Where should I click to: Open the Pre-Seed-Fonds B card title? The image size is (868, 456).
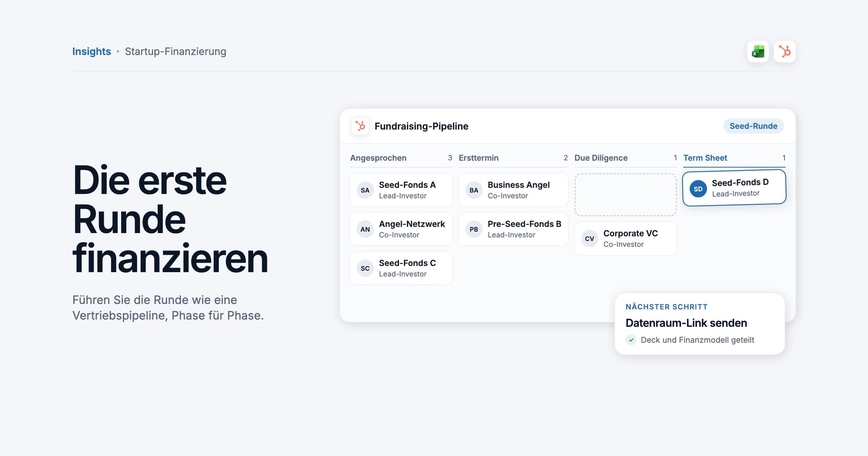coord(524,224)
